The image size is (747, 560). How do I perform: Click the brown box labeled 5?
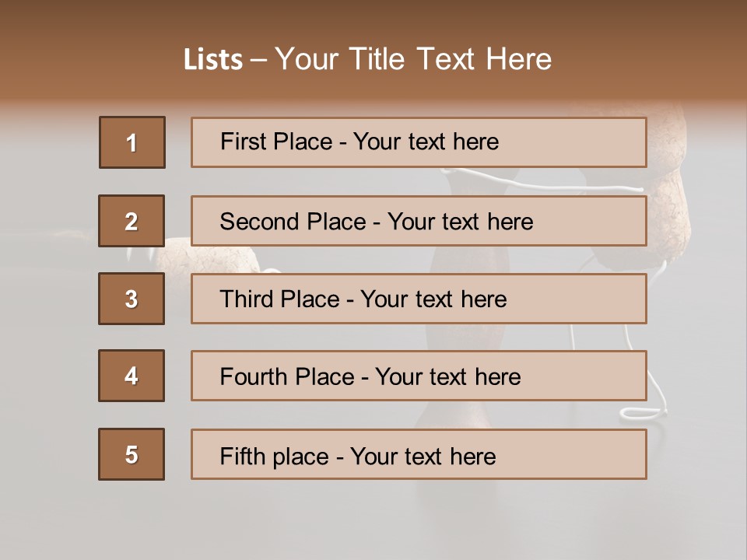coord(132,454)
